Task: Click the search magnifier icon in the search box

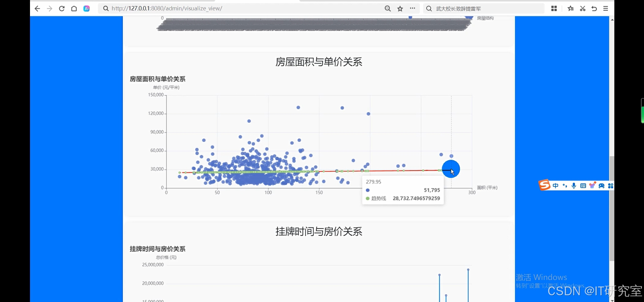Action: point(429,9)
